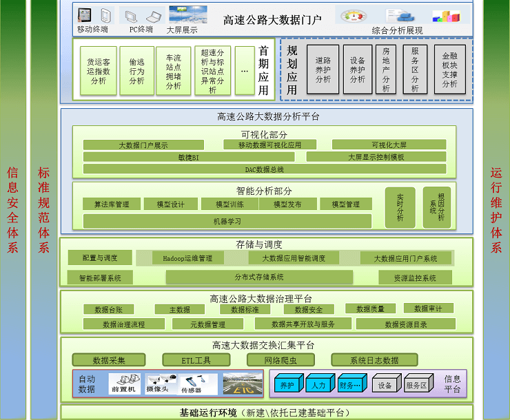This screenshot has height=420, width=510.
Task: Click the PC terminal (PC终端) icon
Action: (141, 15)
